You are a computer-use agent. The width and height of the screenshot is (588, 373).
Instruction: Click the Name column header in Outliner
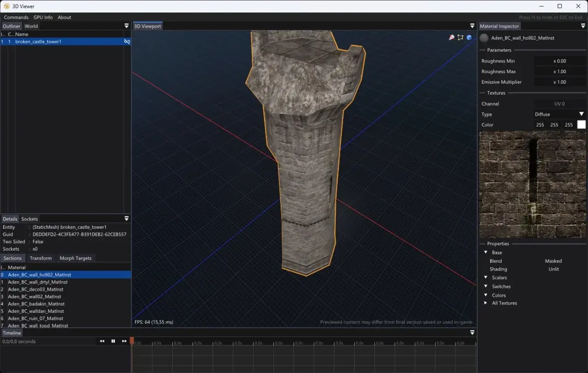[x=22, y=34]
